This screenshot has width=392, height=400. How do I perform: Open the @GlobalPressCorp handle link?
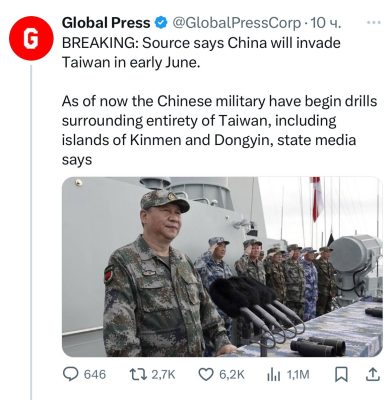pos(236,23)
